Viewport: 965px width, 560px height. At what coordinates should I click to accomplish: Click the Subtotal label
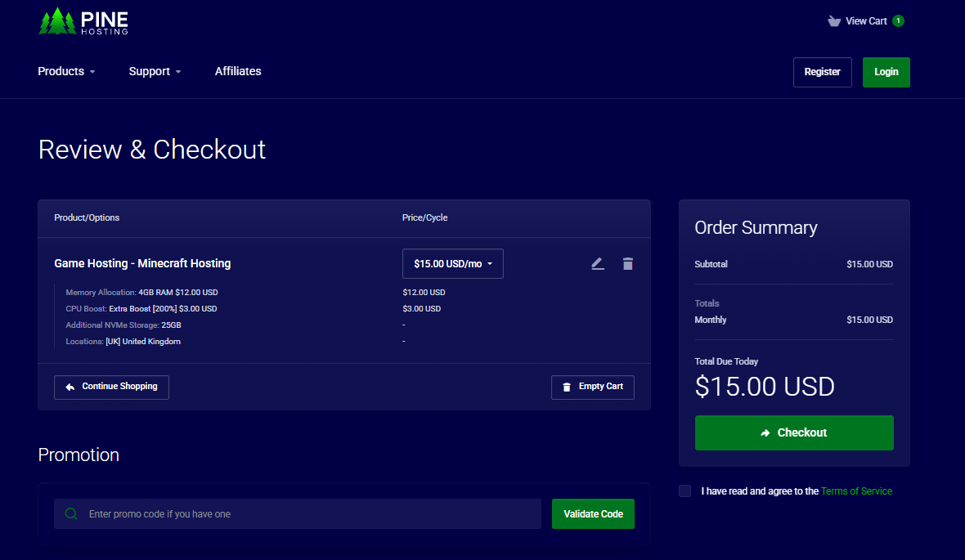pyautogui.click(x=711, y=264)
